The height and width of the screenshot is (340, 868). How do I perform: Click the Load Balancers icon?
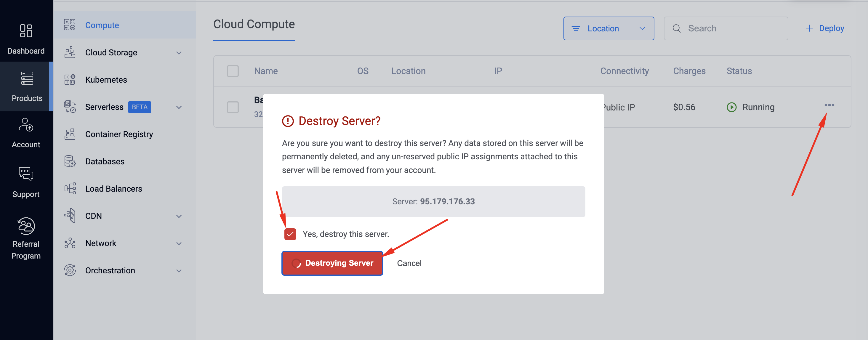(x=70, y=189)
